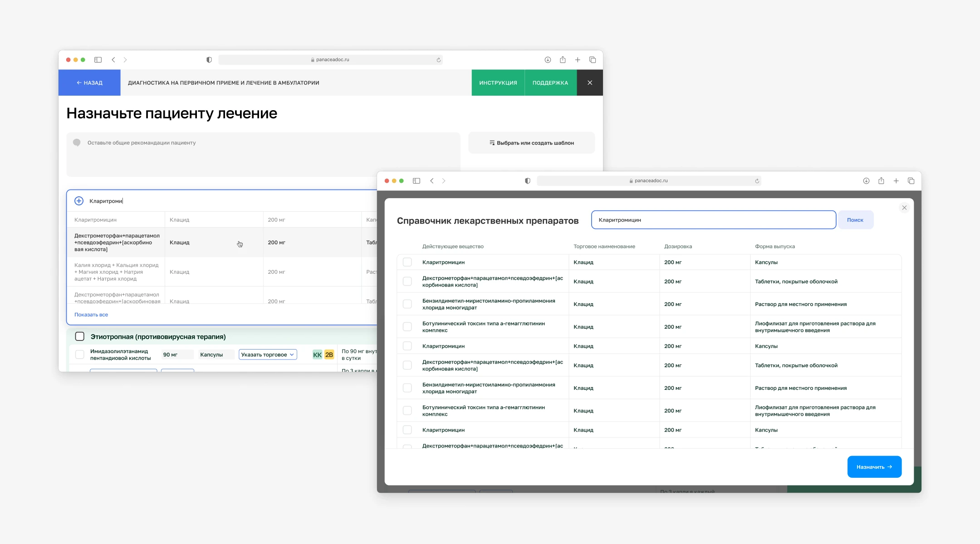Open downloads icon in front browser toolbar

point(866,181)
